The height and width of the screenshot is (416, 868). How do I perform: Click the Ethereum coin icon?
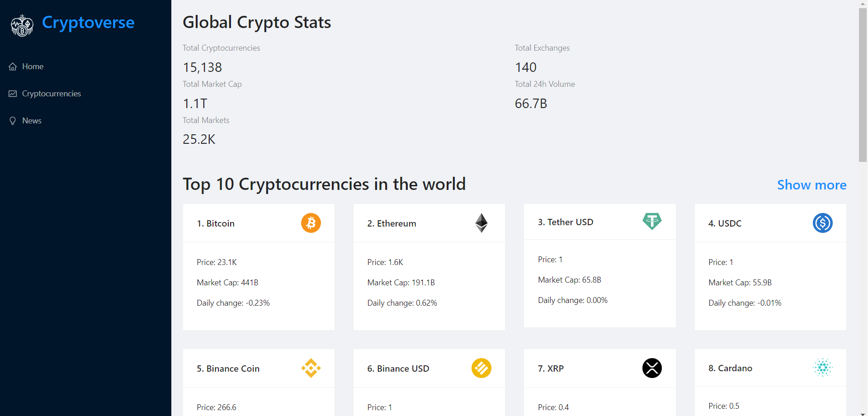[x=481, y=223]
